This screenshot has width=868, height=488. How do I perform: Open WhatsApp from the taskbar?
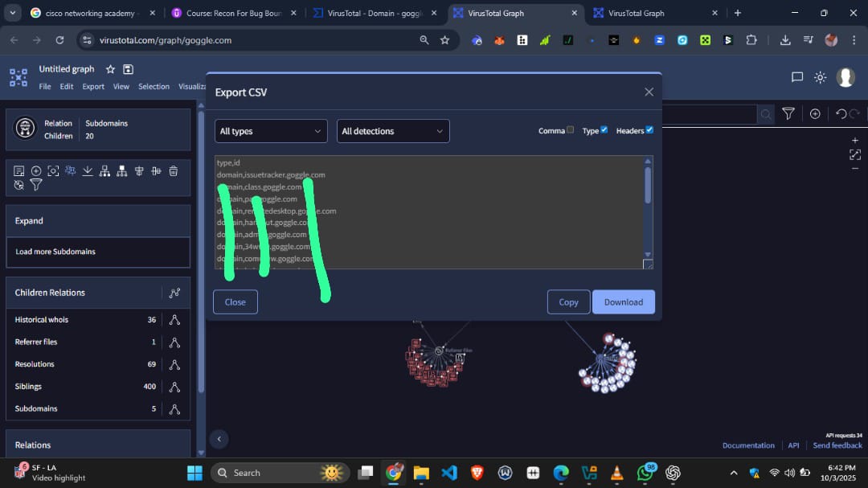(x=645, y=473)
